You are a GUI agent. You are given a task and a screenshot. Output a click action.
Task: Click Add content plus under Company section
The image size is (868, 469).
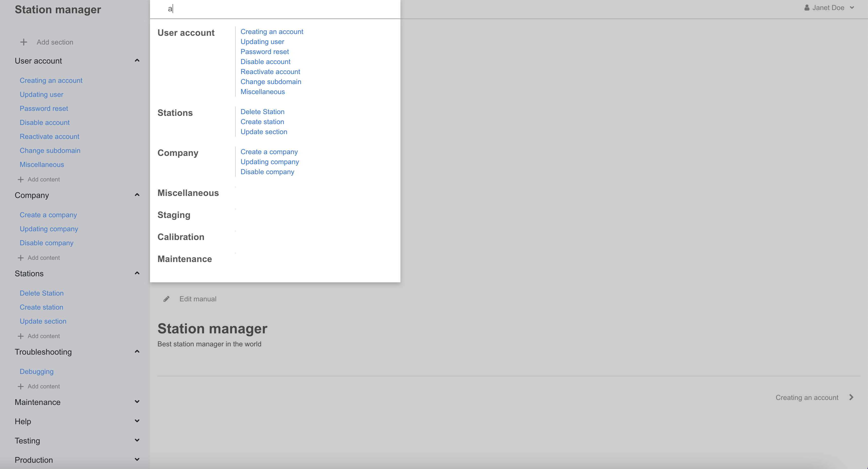pyautogui.click(x=21, y=258)
